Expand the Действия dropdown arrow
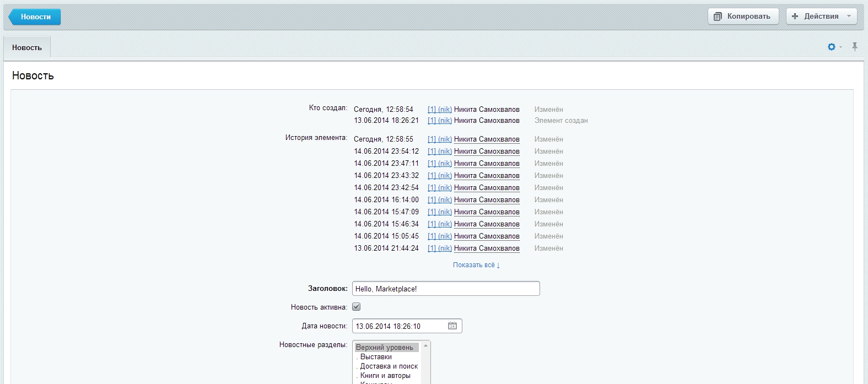The width and height of the screenshot is (868, 384). click(x=849, y=17)
